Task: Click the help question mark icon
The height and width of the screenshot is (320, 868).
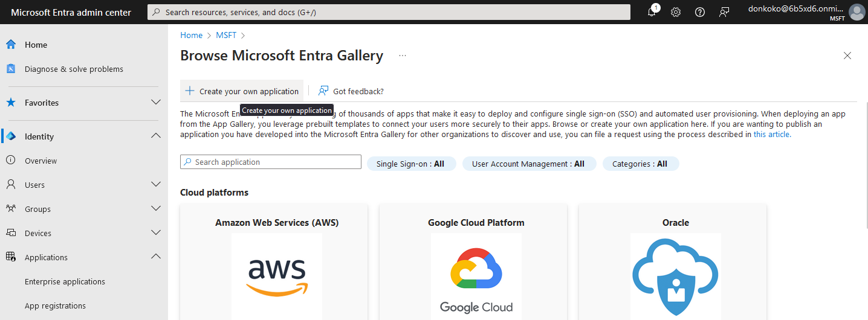Action: tap(700, 12)
